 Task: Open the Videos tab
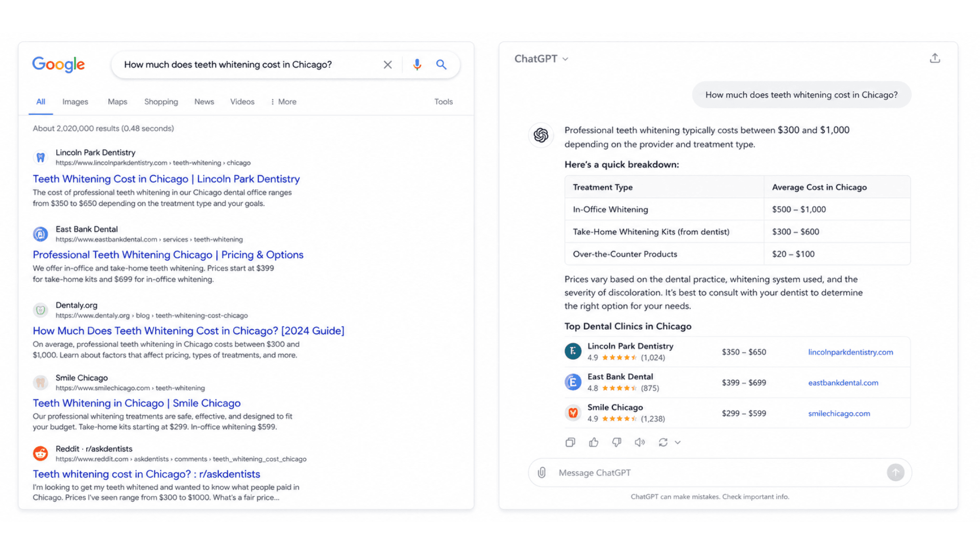[x=242, y=102]
